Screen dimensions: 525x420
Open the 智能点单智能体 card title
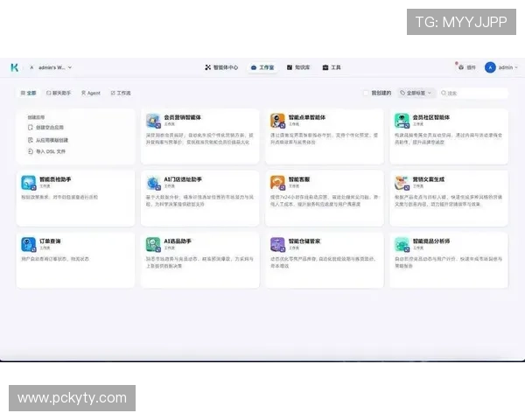(x=307, y=117)
